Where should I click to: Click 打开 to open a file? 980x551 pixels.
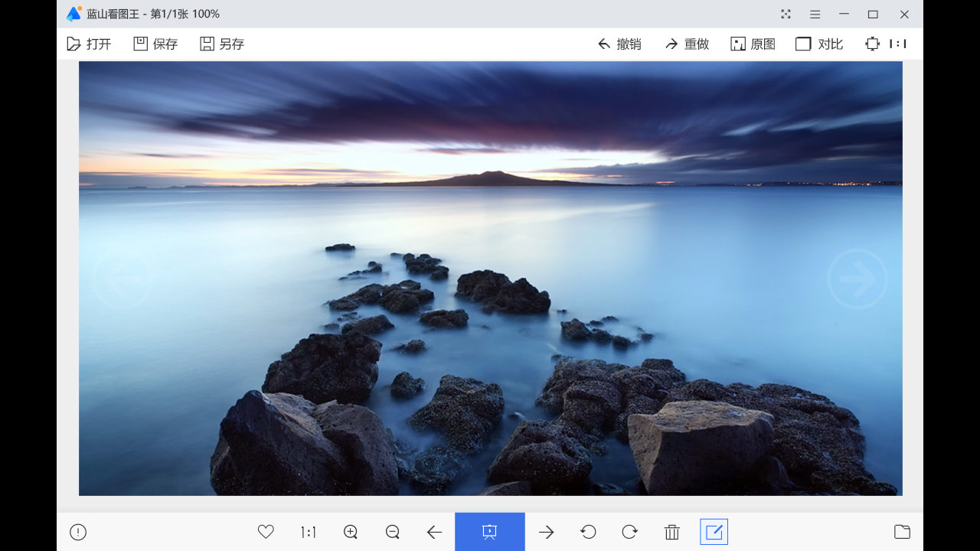[x=89, y=44]
